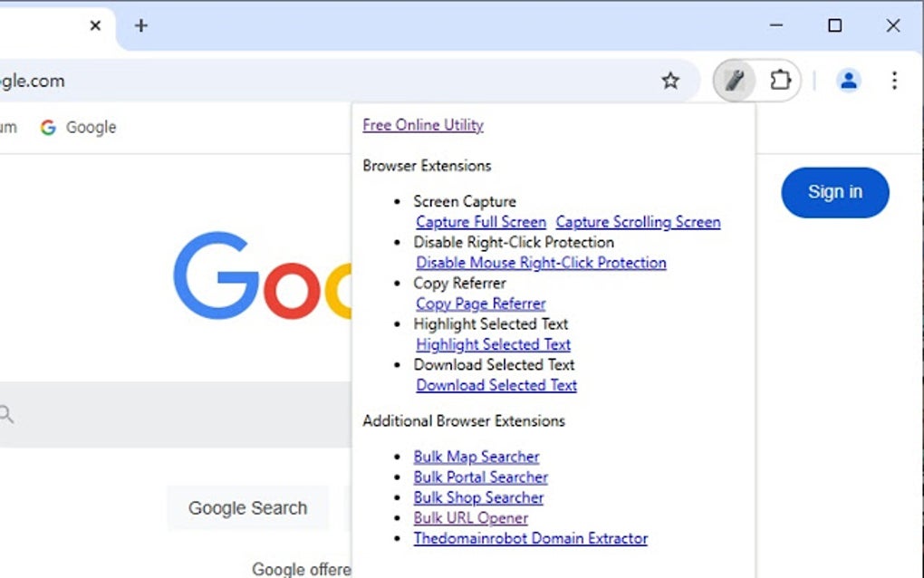
Task: Click the Download Selected Text link
Action: click(496, 385)
